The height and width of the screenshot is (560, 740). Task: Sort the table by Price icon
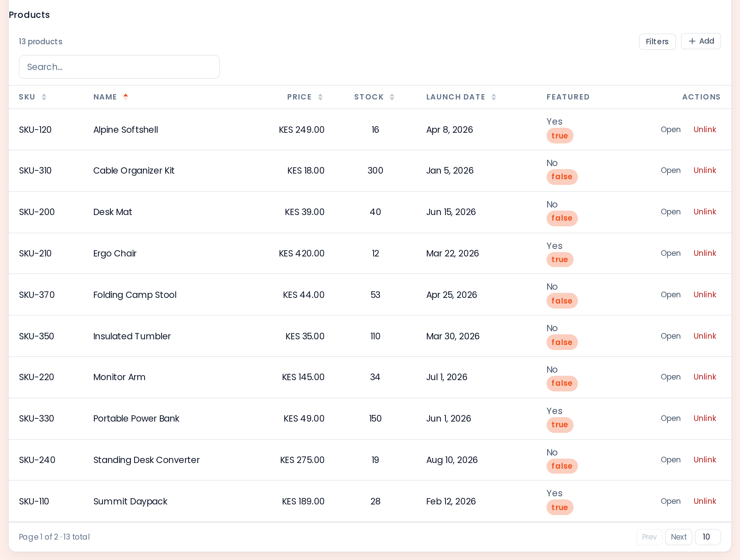(x=320, y=97)
